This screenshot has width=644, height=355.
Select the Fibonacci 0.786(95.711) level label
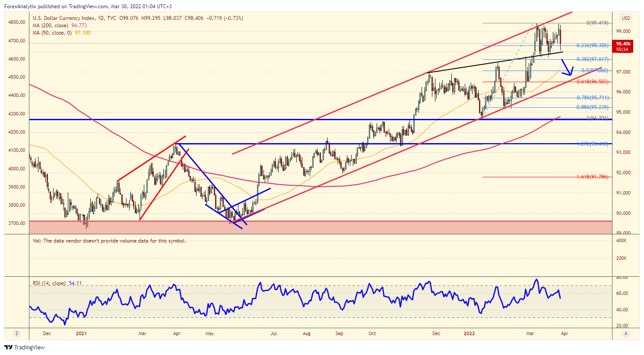pyautogui.click(x=593, y=98)
